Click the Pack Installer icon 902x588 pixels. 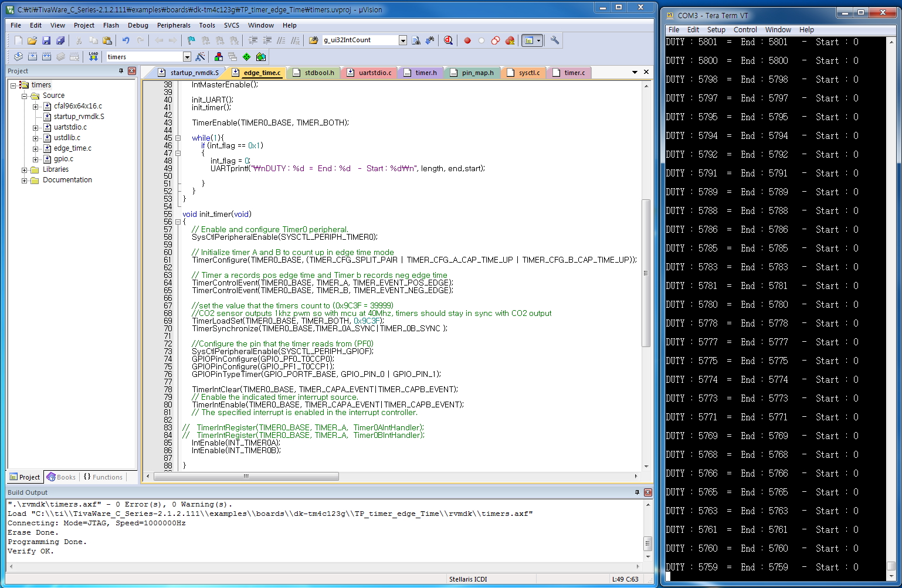click(261, 57)
